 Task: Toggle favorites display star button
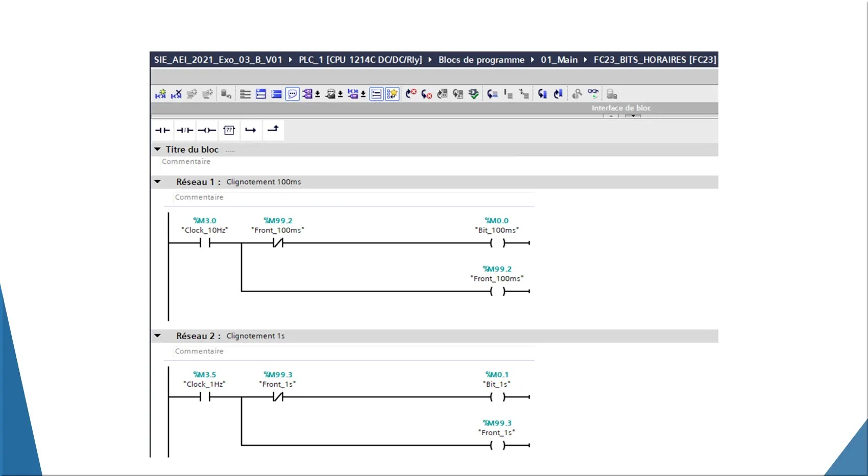click(392, 94)
